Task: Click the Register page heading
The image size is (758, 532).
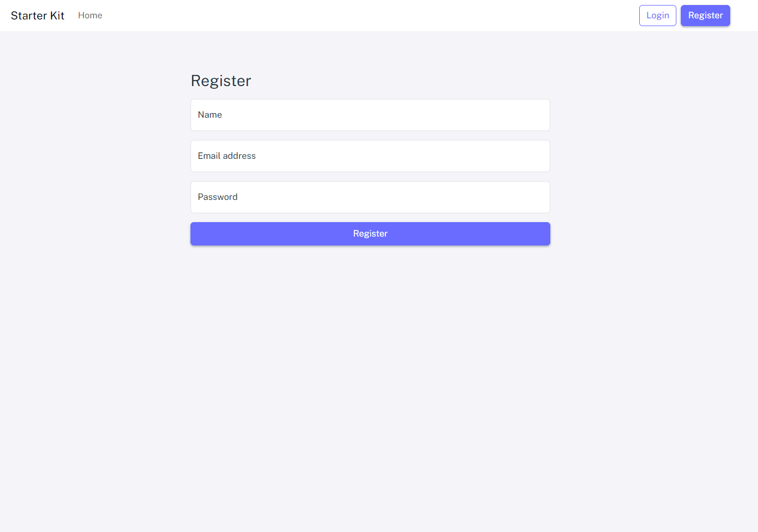Action: [x=221, y=81]
